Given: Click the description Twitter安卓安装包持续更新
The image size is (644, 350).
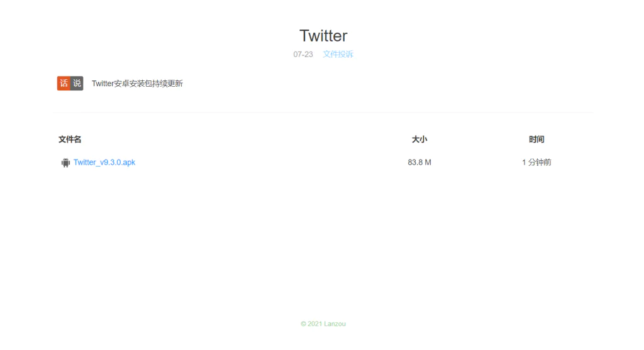Looking at the screenshot, I should [137, 84].
